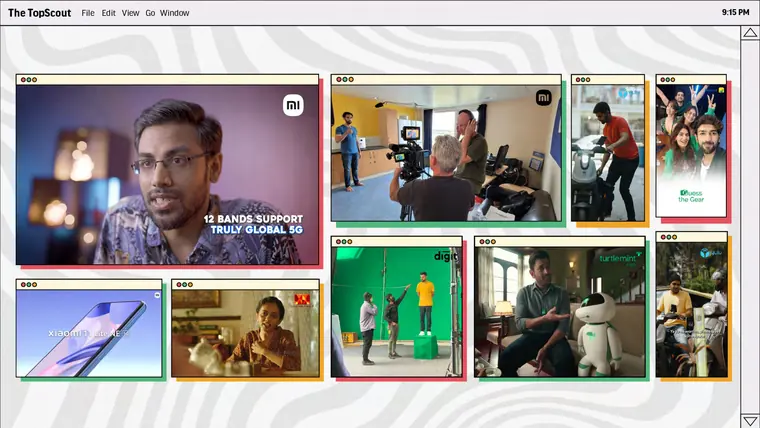
Task: Click The TopScout title
Action: pos(39,13)
